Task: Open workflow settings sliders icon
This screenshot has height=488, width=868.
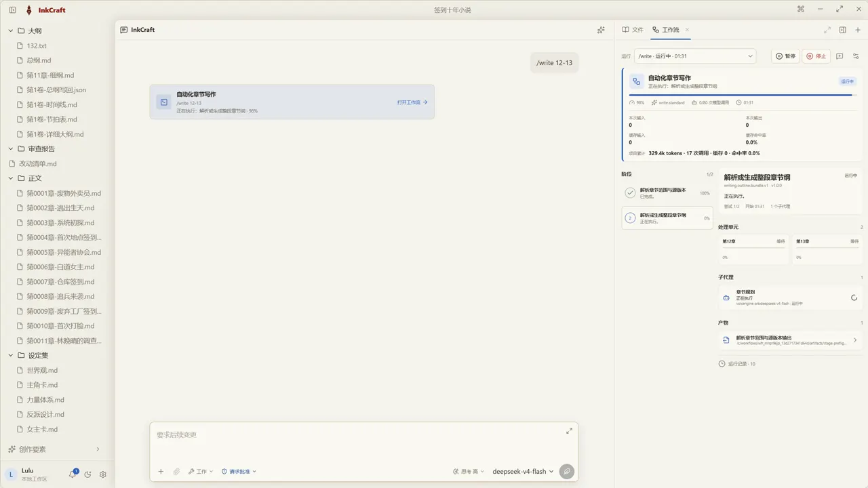Action: (x=856, y=56)
